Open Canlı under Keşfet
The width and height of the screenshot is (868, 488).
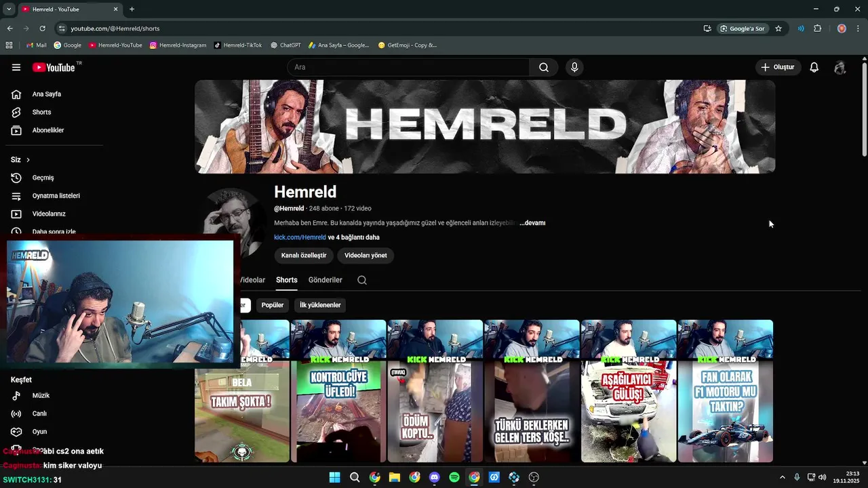click(x=39, y=413)
